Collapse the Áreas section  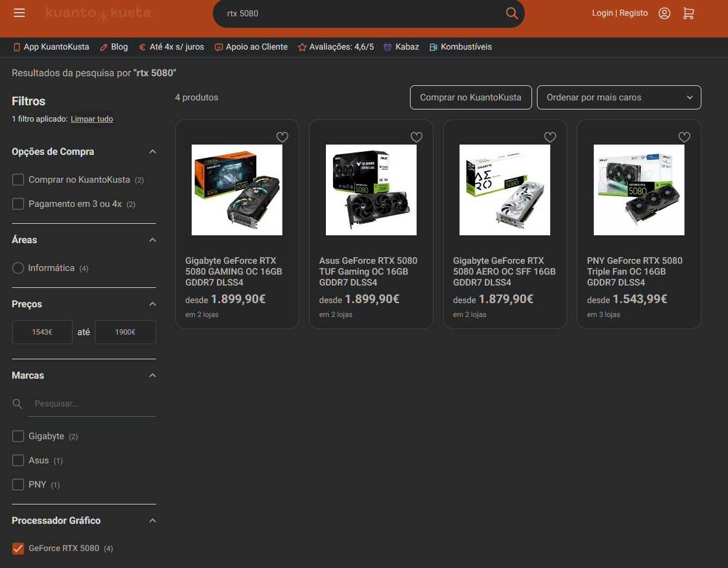pos(152,240)
